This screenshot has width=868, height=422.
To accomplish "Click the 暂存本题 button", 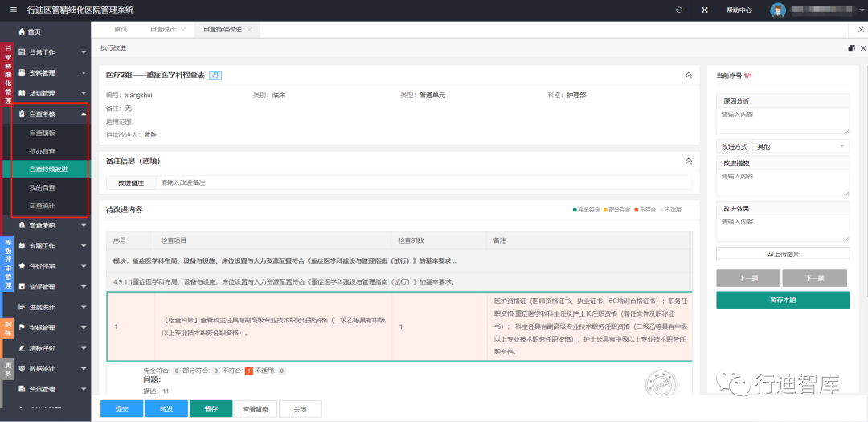I will pos(783,300).
